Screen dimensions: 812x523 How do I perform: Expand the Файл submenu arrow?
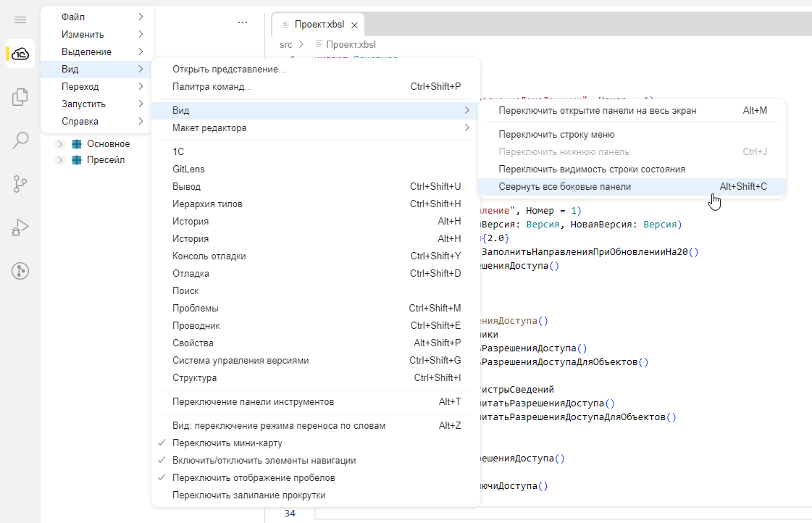click(x=141, y=17)
